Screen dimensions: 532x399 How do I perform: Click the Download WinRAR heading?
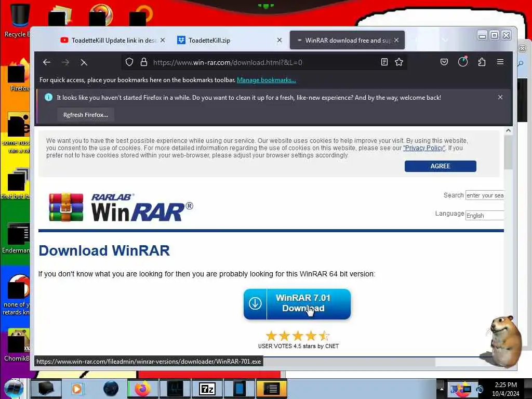point(104,251)
